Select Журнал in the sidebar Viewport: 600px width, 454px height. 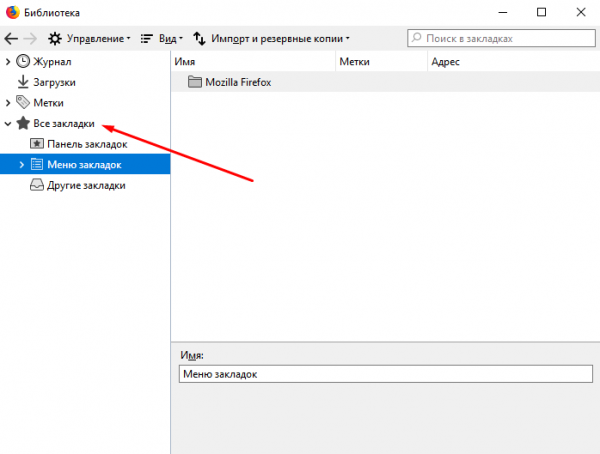[x=52, y=62]
